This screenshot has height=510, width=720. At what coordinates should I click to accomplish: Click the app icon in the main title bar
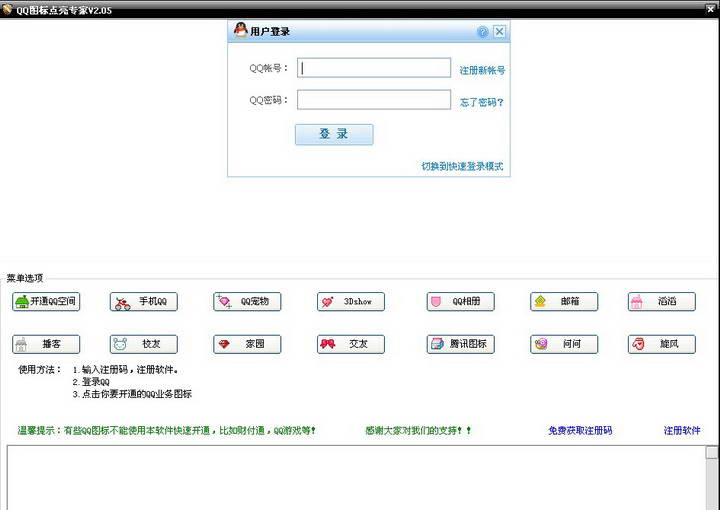pyautogui.click(x=7, y=9)
